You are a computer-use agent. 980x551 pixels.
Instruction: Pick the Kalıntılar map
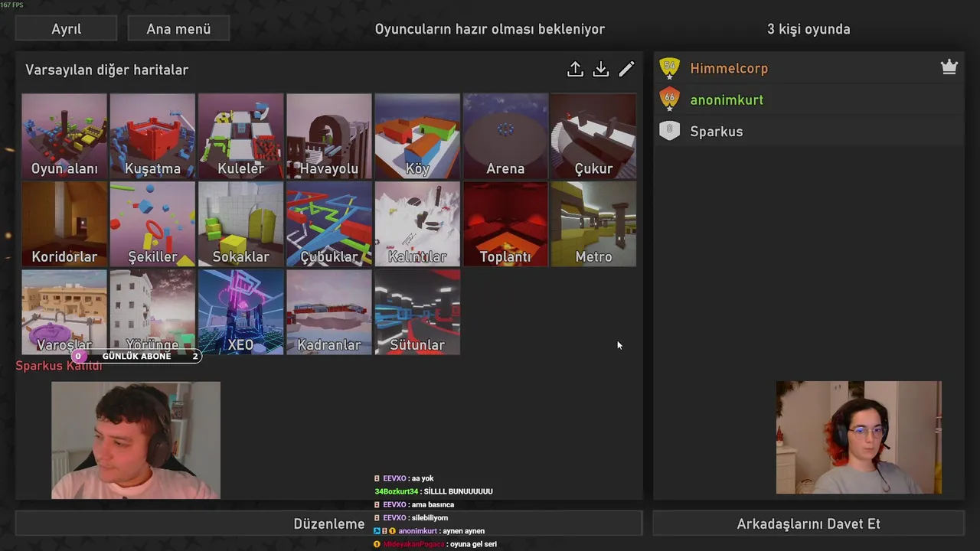[x=417, y=224]
